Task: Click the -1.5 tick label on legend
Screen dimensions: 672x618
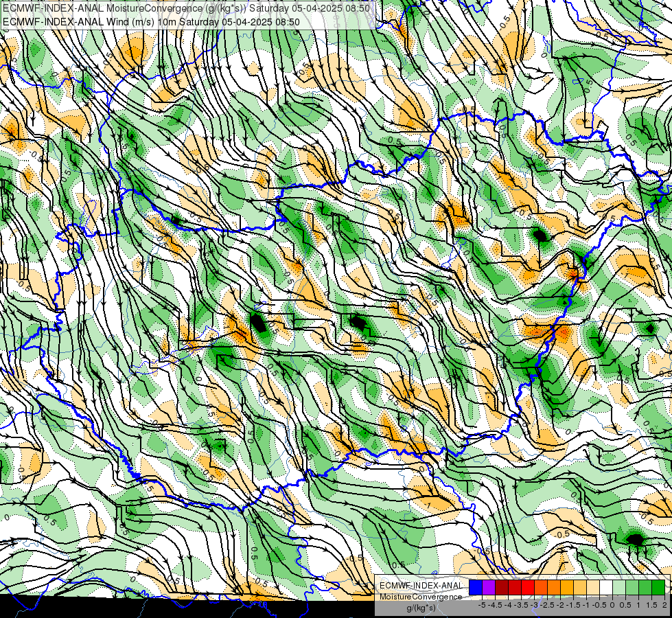Action: 573,605
